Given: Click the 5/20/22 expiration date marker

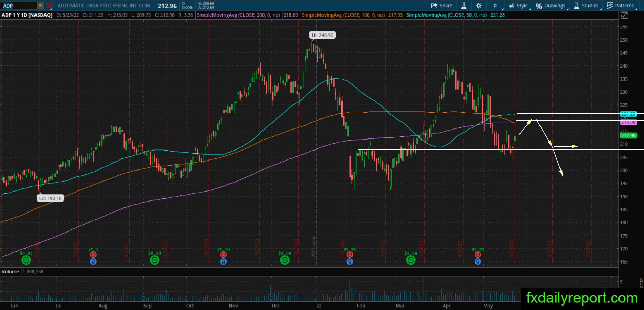Looking at the screenshot, I should tap(512, 248).
